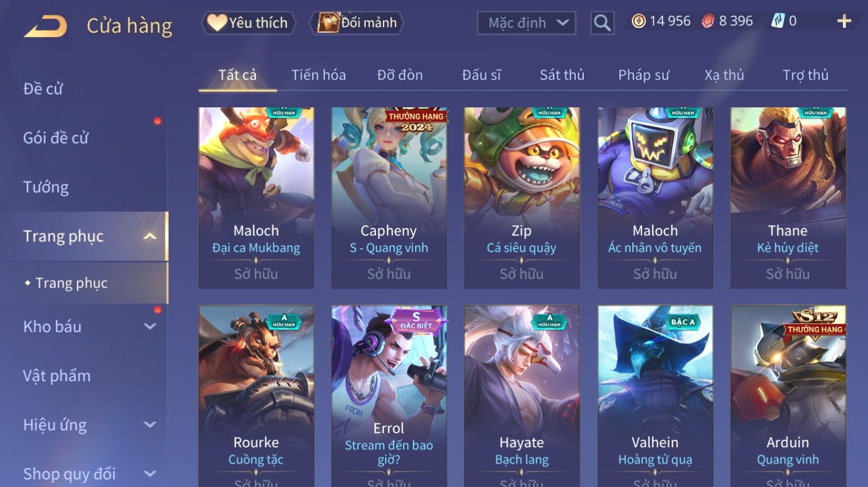
Task: Open the search magnifier icon
Action: 602,23
